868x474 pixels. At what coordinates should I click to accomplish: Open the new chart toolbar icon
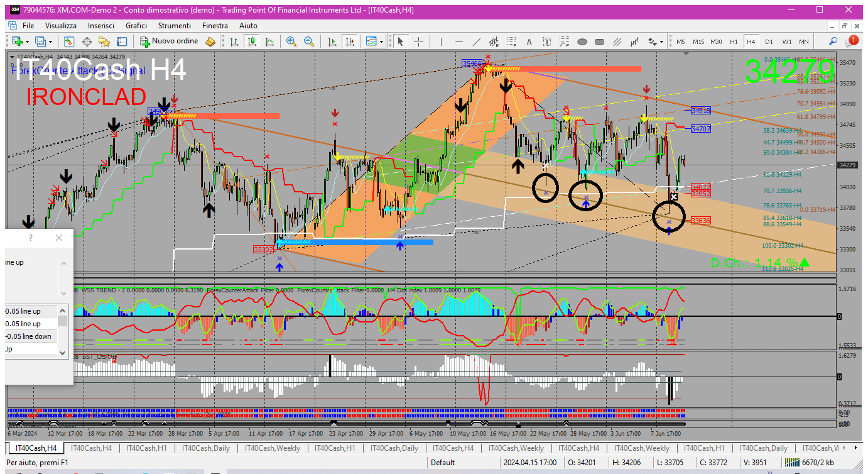click(x=16, y=41)
